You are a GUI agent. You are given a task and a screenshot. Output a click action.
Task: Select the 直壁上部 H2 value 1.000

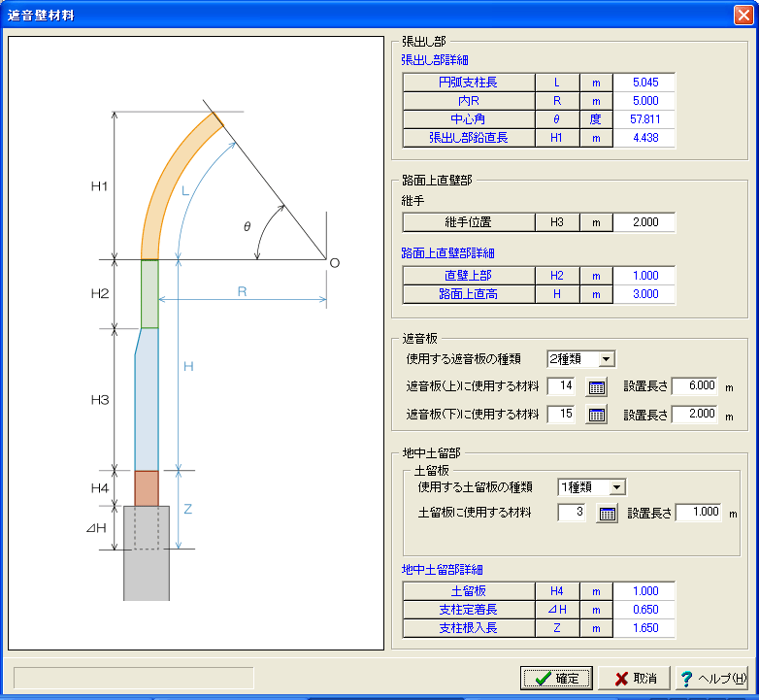(x=644, y=276)
